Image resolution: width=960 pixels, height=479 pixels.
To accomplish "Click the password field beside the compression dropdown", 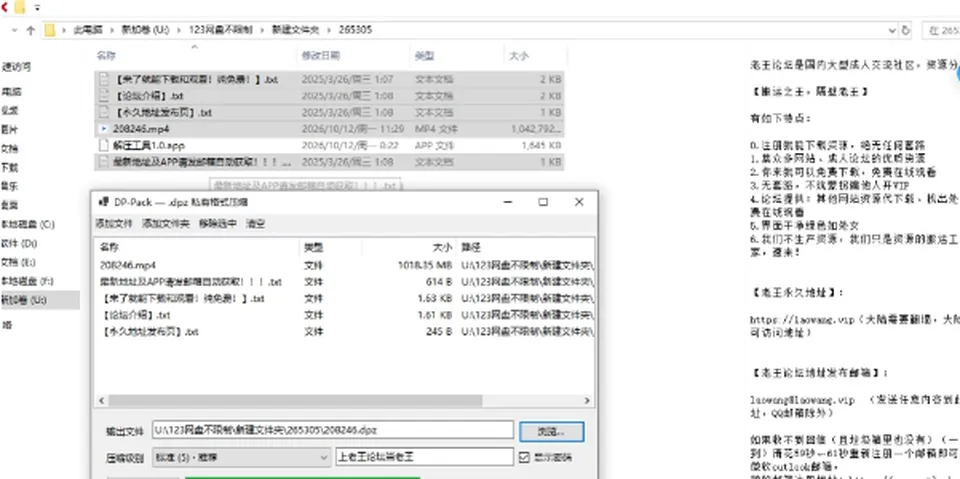I will pyautogui.click(x=424, y=457).
